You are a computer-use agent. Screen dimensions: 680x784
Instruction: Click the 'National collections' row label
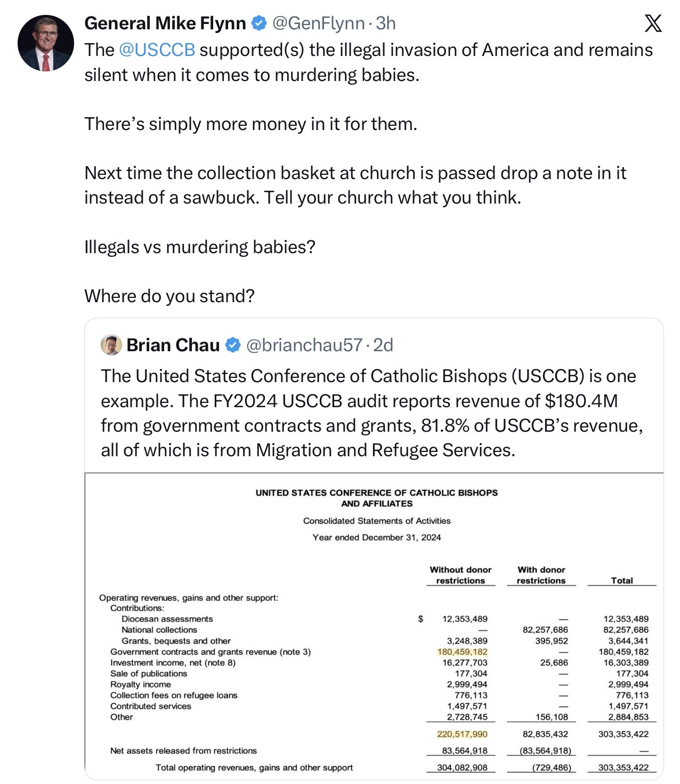tap(159, 629)
